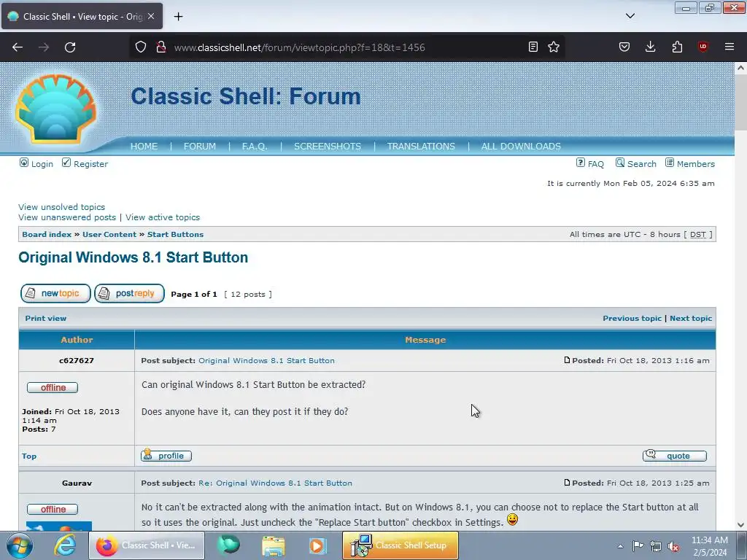Expand the list all tabs chevron
Image resolution: width=747 pixels, height=560 pixels.
point(630,16)
